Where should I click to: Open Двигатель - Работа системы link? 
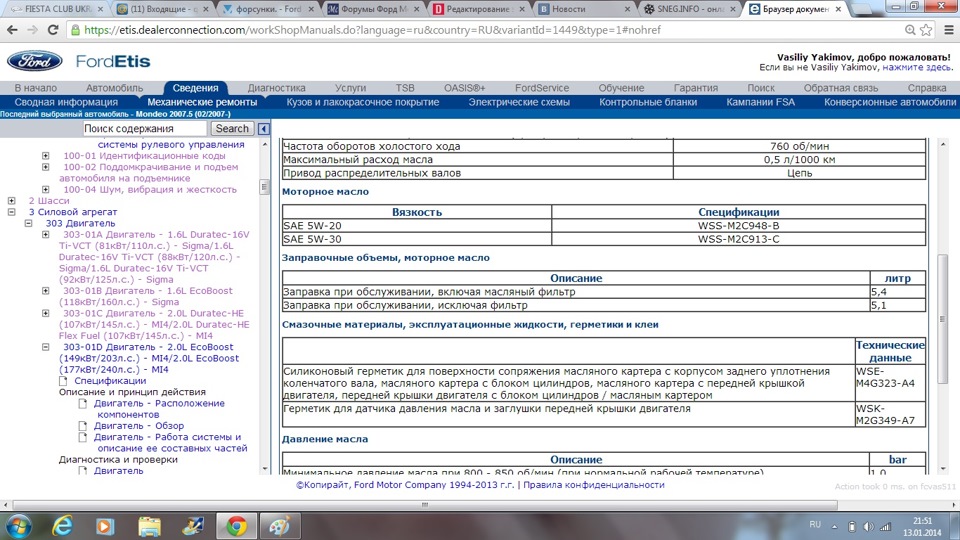171,443
